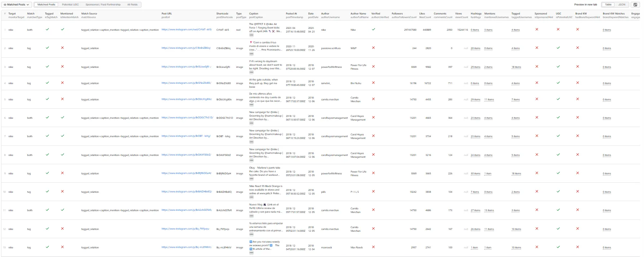Click Sponsored red cross for iamelvii_ post
This screenshot has width=644, height=257.
coord(537,83)
